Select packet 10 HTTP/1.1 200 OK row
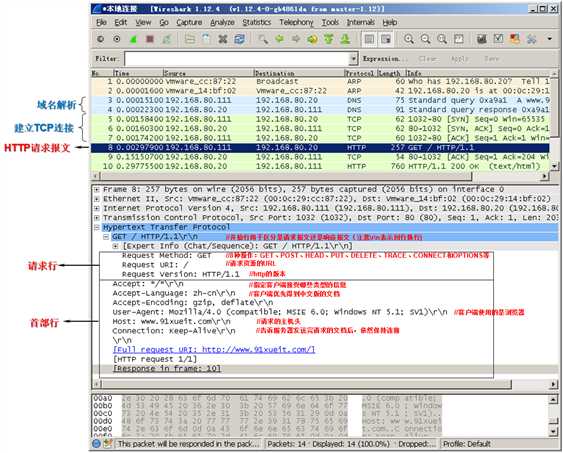The image size is (563, 453). tap(320, 166)
